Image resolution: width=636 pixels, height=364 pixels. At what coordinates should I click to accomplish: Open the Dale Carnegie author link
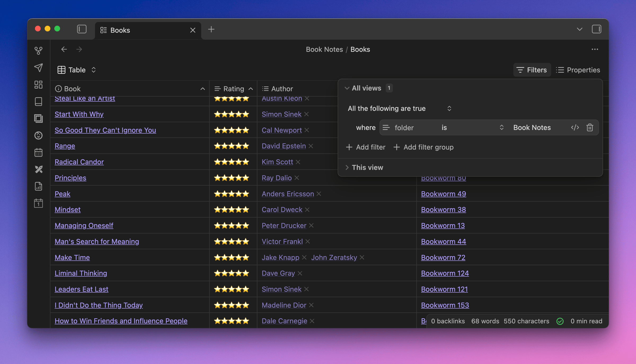(284, 321)
